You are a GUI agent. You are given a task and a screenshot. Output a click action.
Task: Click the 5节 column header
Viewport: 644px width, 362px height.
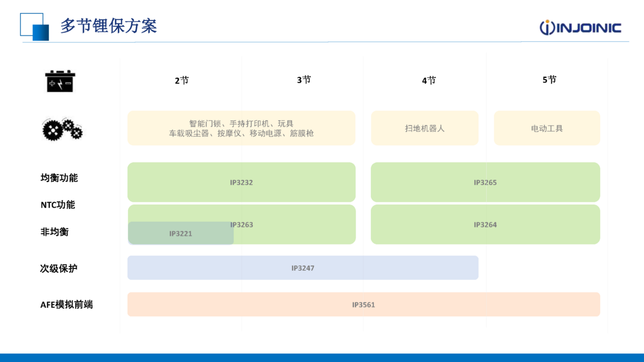550,80
